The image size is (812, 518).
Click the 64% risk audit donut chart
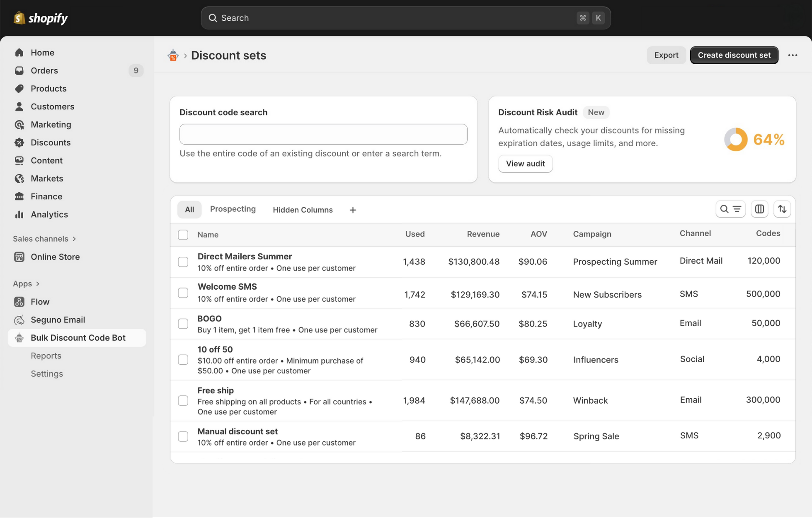pyautogui.click(x=736, y=140)
